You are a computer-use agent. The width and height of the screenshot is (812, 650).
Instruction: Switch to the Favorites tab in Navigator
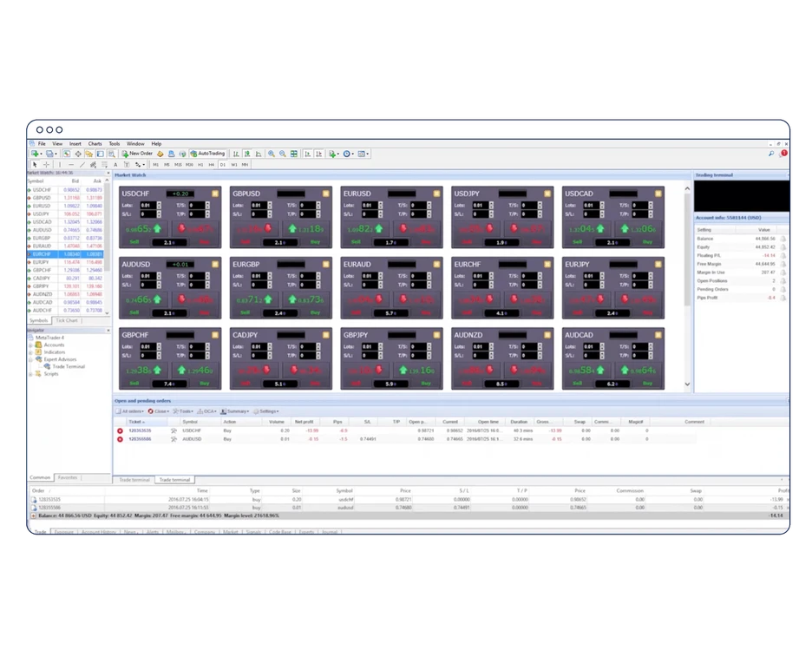(68, 477)
